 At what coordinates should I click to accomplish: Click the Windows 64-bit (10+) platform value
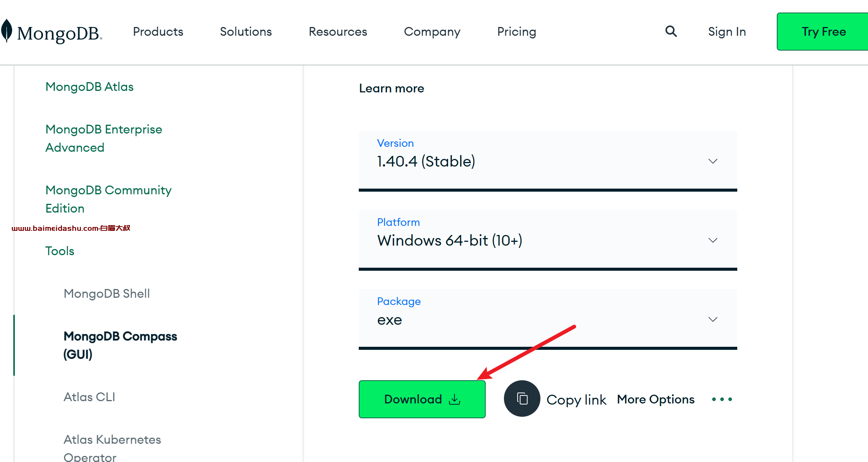coord(450,240)
